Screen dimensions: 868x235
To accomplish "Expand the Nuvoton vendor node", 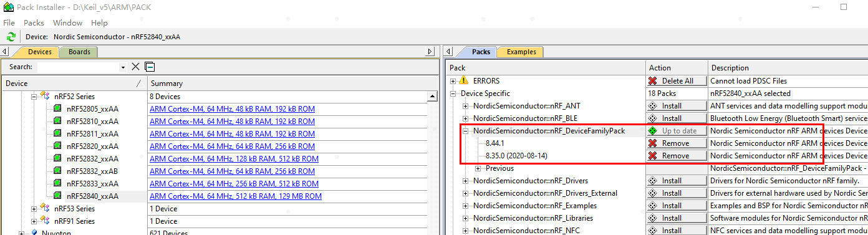I will pos(22,233).
